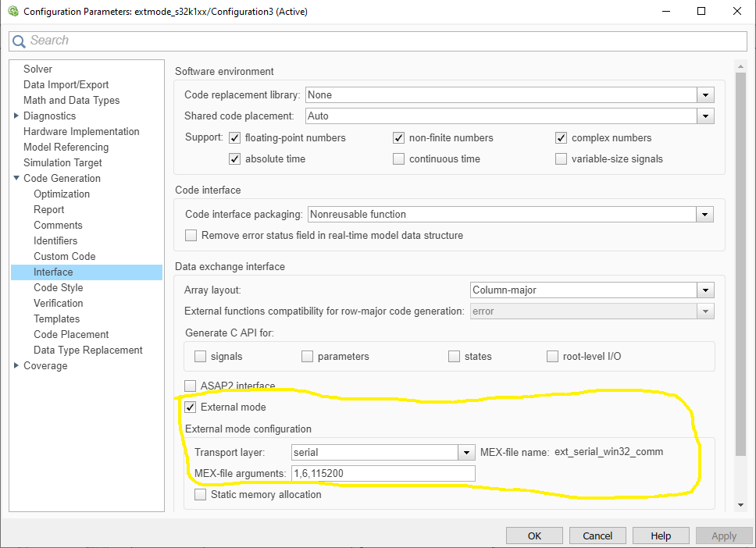
Task: Click the search magnifier icon
Action: pyautogui.click(x=20, y=41)
